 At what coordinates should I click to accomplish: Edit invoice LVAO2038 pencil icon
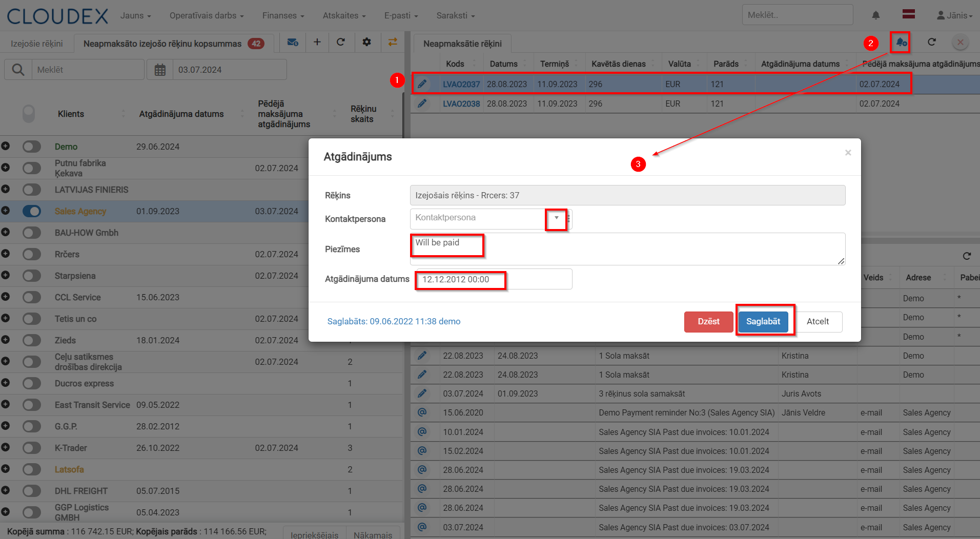[x=422, y=103]
